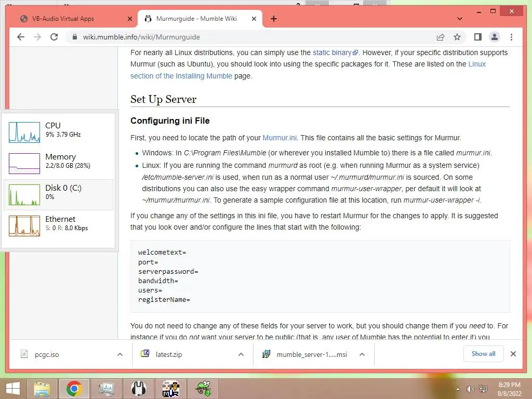Image resolution: width=532 pixels, height=399 pixels.
Task: Click the users= code line
Action: point(150,290)
